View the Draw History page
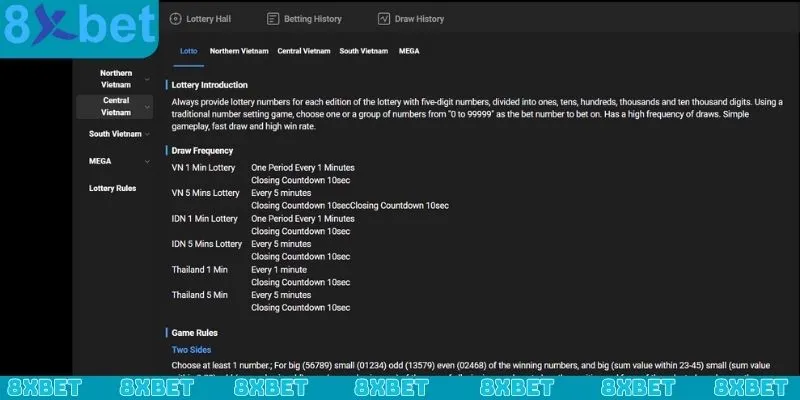This screenshot has width=800, height=400. click(420, 19)
